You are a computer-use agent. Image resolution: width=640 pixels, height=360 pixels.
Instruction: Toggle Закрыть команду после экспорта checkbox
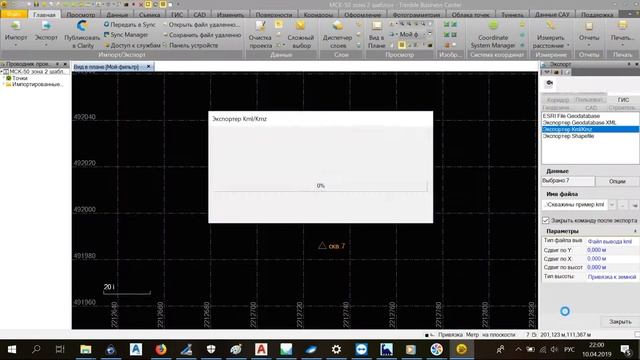coord(545,220)
